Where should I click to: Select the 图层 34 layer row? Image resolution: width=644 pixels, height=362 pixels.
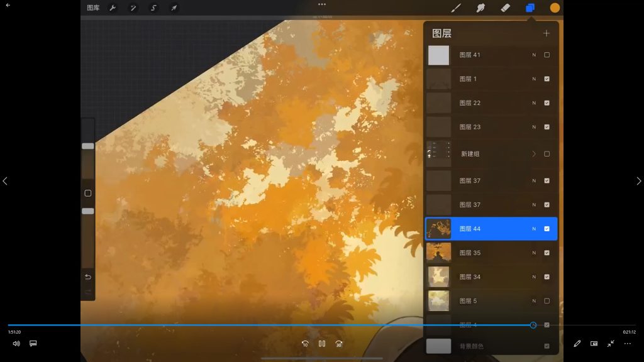(484, 277)
